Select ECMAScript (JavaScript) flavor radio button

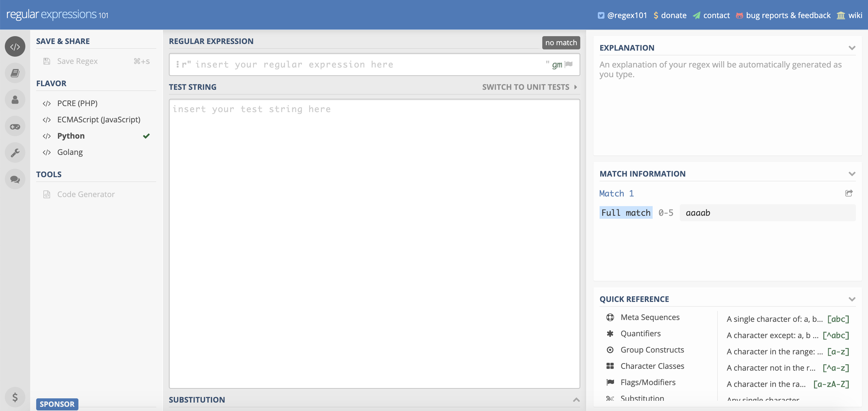click(99, 119)
